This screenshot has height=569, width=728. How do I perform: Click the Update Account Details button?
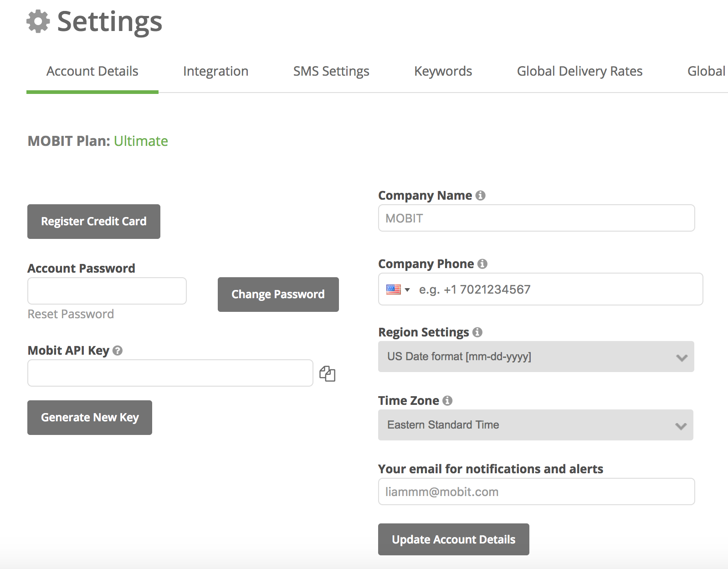tap(454, 539)
